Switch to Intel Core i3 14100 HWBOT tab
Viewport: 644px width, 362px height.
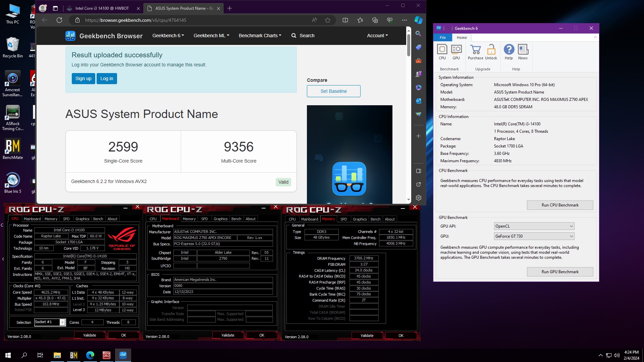click(102, 8)
